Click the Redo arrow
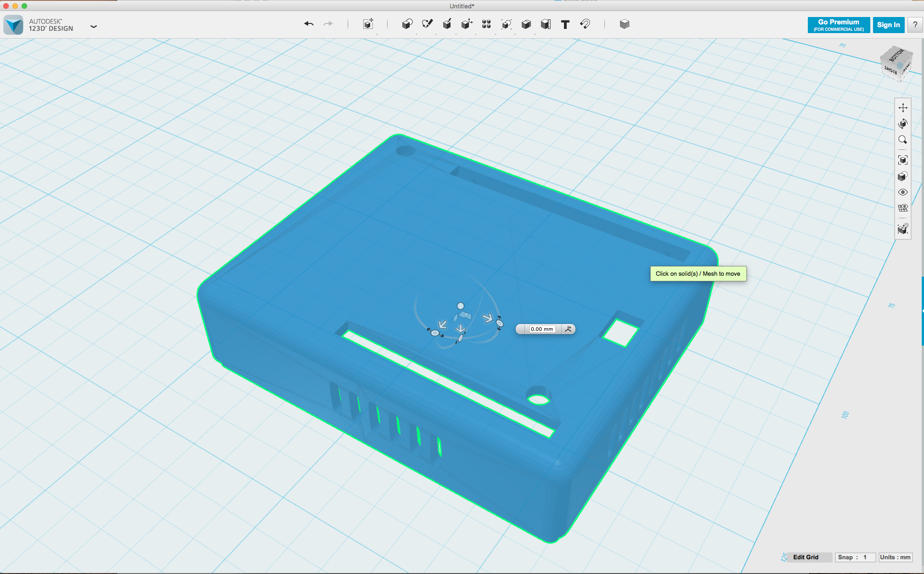 (x=328, y=24)
